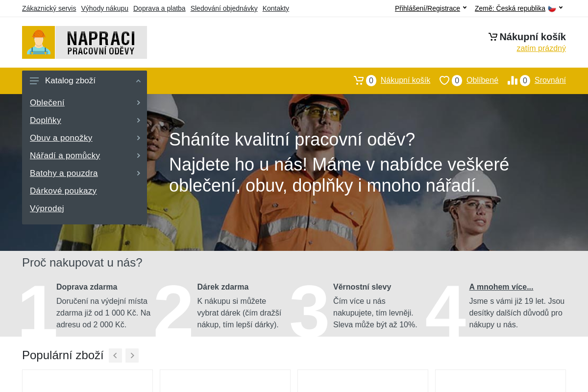The height and width of the screenshot is (392, 588).
Task: Select the Czech flag icon next to Země
Action: tap(551, 8)
